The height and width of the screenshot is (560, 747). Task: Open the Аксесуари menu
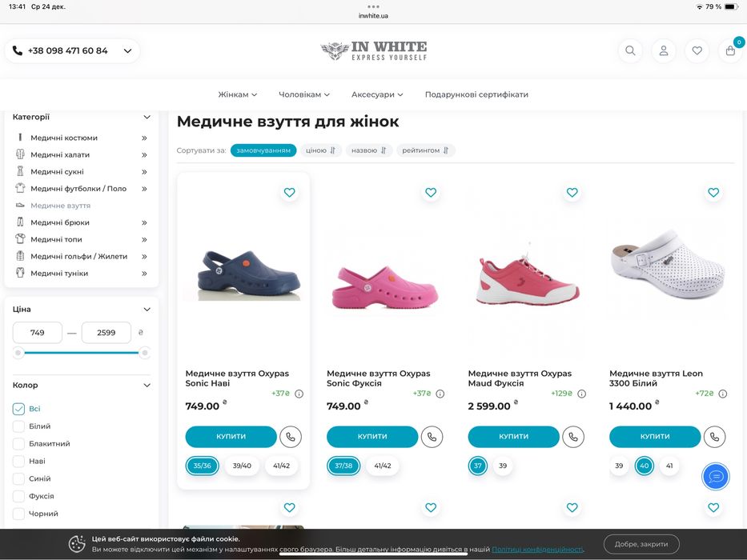(377, 94)
